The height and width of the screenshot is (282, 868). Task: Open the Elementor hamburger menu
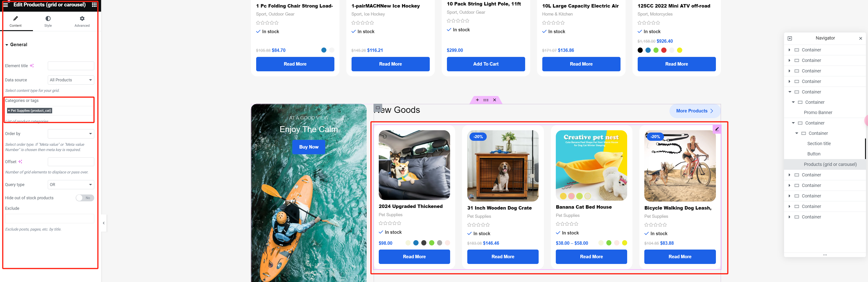click(5, 5)
